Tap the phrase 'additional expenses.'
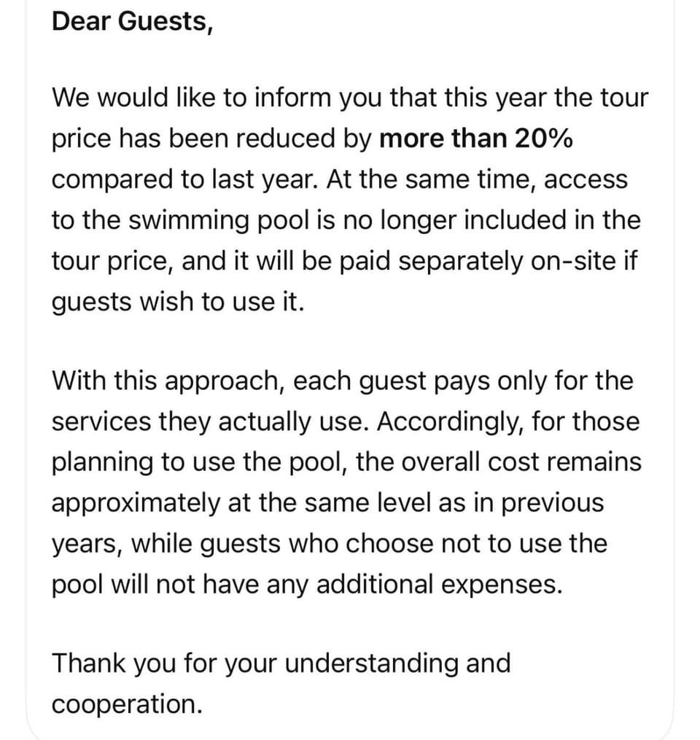 pyautogui.click(x=440, y=585)
